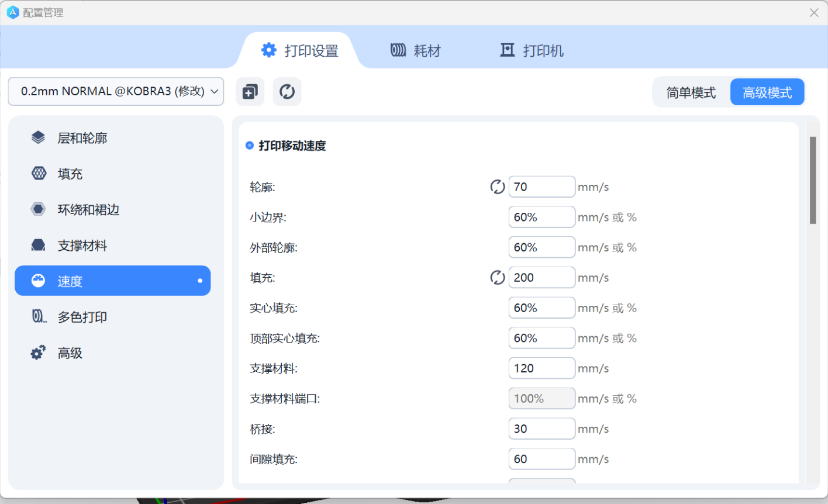This screenshot has height=504, width=828.
Task: Open the 高级 sidebar section
Action: click(70, 353)
